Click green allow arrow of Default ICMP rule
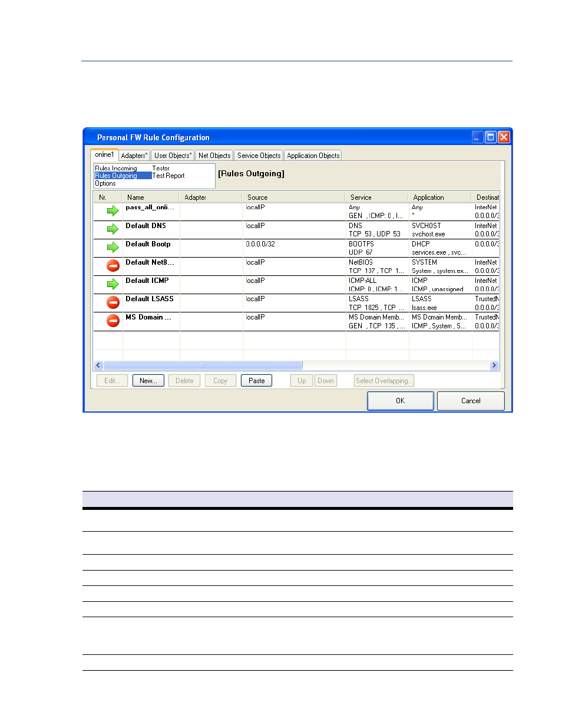The height and width of the screenshot is (728, 562). tap(113, 284)
